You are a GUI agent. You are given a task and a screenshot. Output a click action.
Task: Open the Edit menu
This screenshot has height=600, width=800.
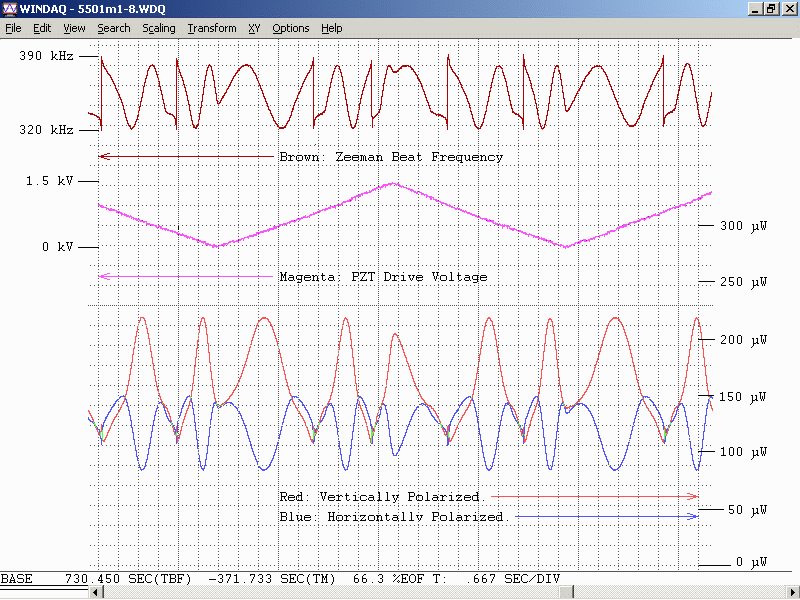click(42, 28)
